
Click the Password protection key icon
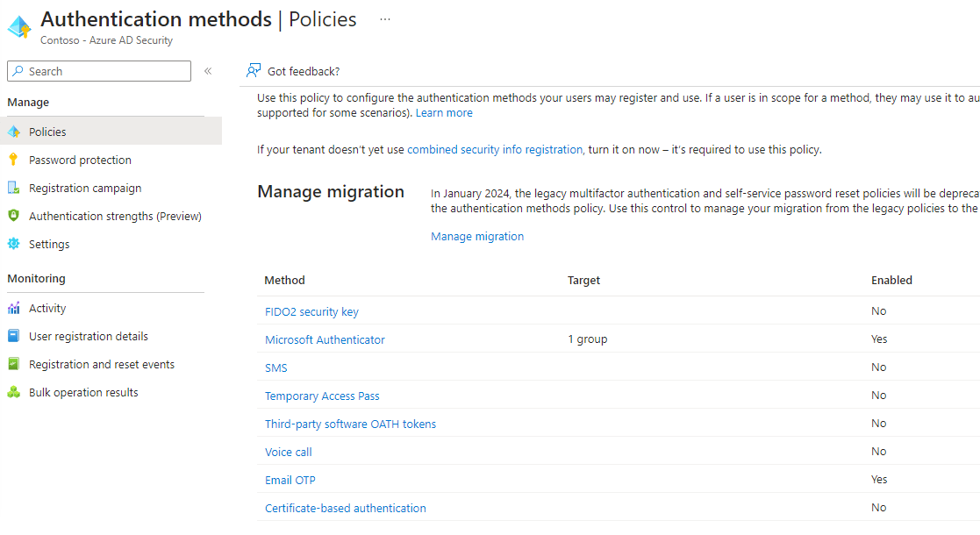13,160
